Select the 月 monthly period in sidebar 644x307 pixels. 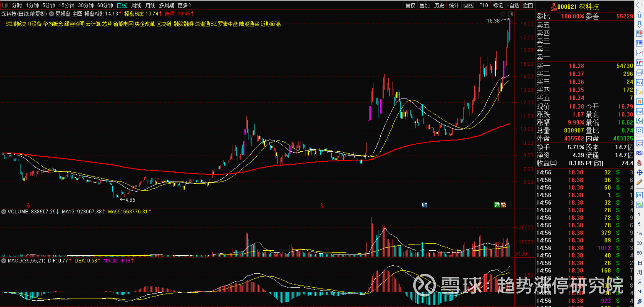click(639, 282)
